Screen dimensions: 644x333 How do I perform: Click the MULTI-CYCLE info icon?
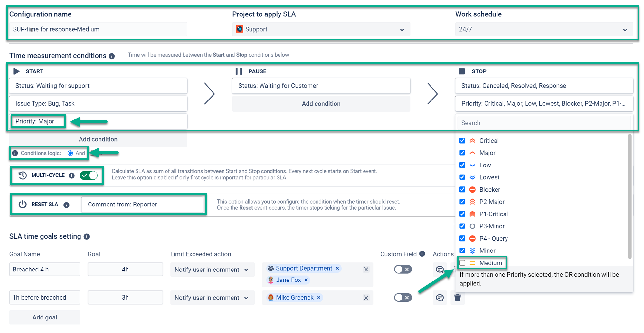coord(72,176)
